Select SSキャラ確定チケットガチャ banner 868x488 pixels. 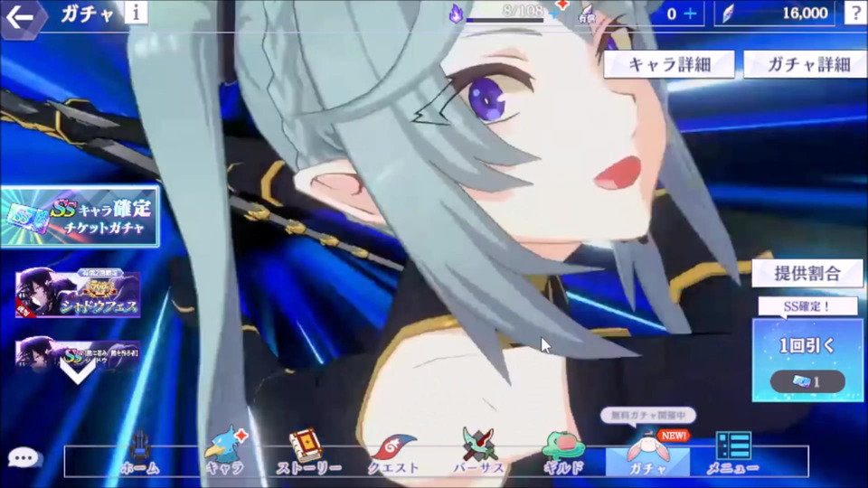pos(80,216)
